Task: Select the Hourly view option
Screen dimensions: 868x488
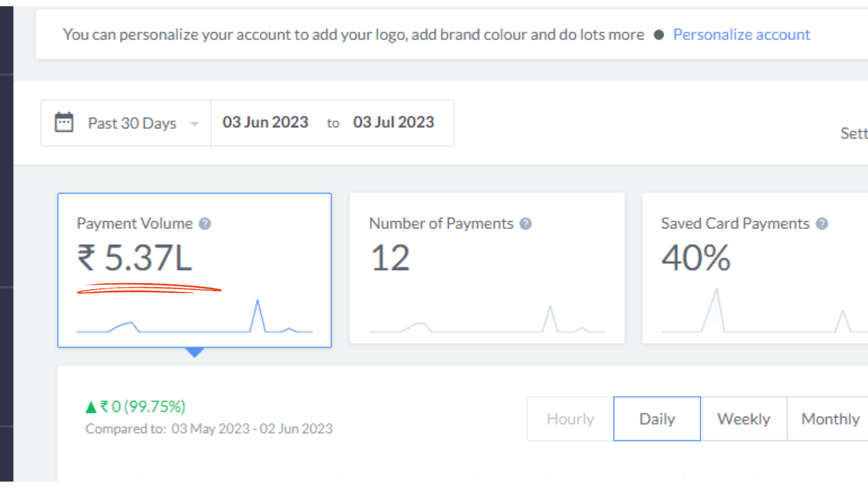Action: click(570, 419)
